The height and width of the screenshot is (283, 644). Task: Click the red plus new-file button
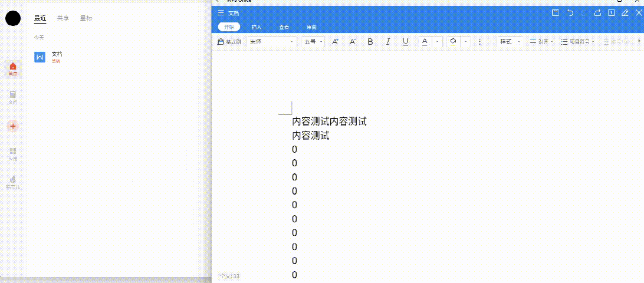[x=13, y=126]
